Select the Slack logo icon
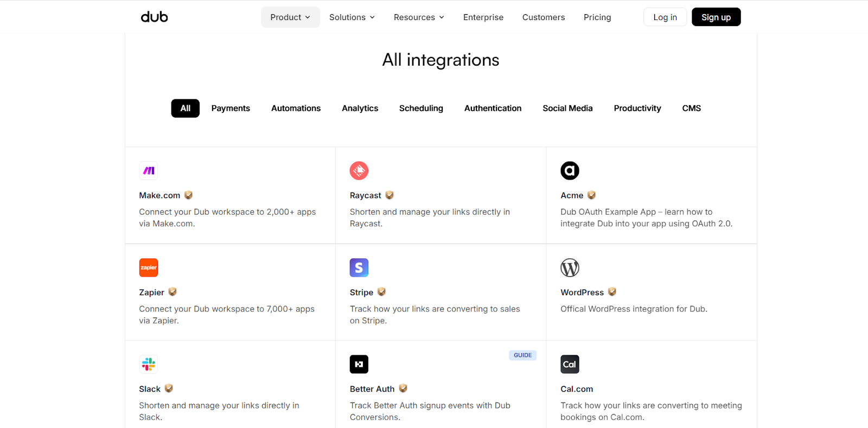 (149, 364)
